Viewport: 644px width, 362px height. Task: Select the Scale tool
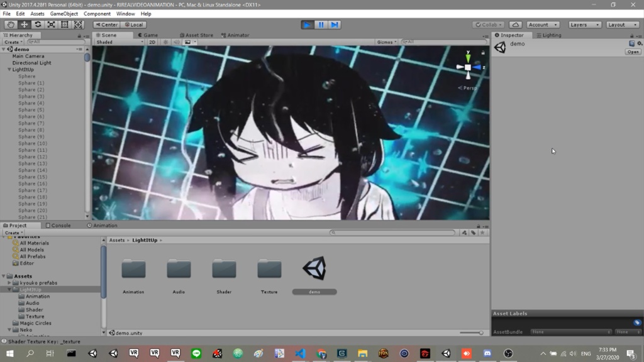[52, 25]
